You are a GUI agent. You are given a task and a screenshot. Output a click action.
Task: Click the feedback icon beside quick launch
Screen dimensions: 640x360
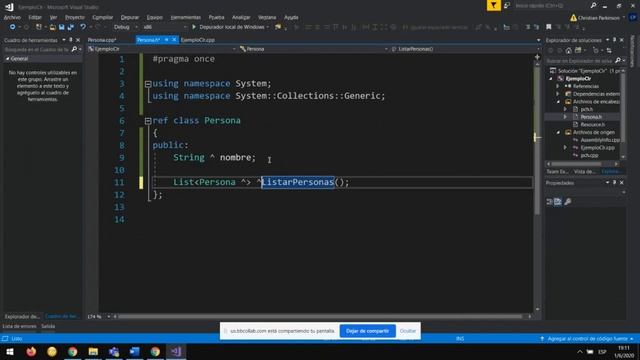[507, 6]
